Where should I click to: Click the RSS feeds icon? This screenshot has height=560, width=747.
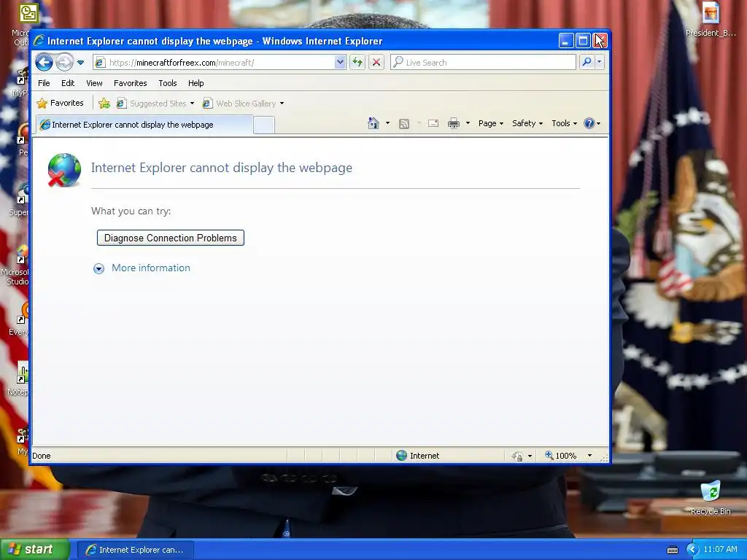[404, 124]
